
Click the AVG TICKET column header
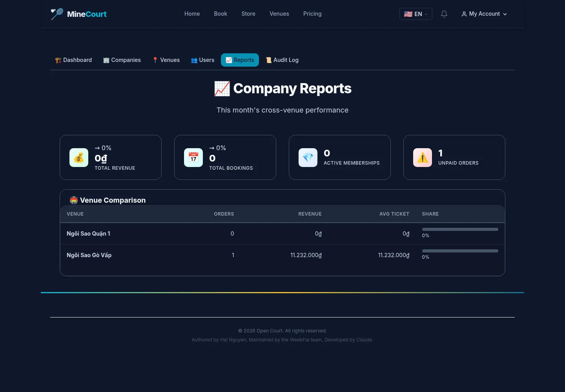coord(394,214)
